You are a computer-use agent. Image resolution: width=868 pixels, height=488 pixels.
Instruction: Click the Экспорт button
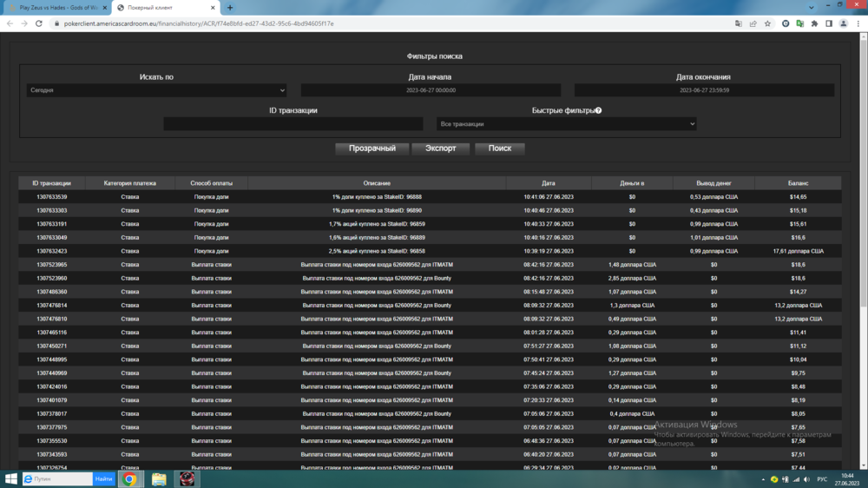coord(441,148)
